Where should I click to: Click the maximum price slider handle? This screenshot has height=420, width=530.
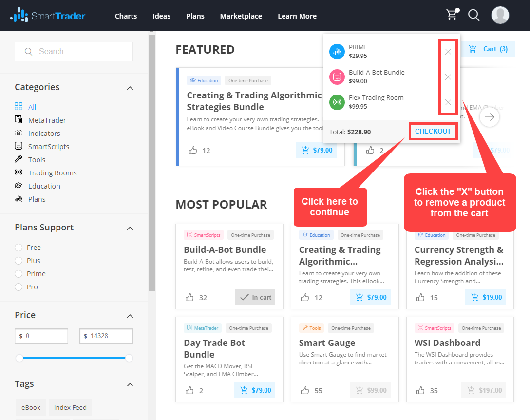pyautogui.click(x=129, y=358)
